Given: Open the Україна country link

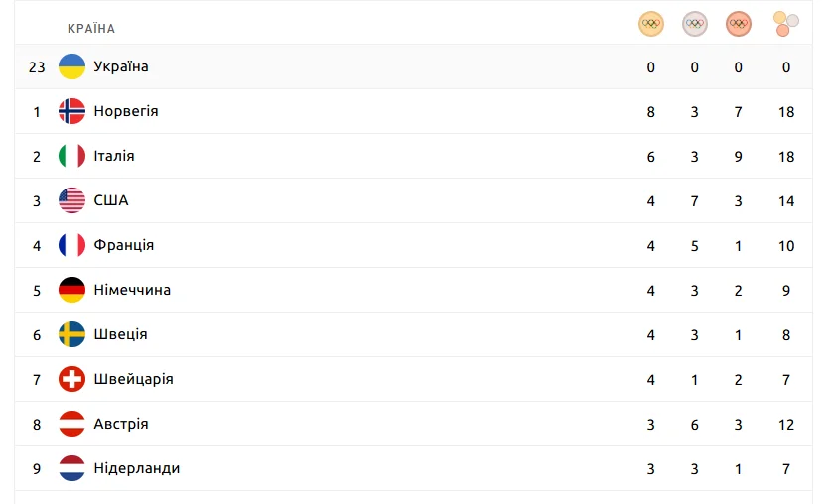Looking at the screenshot, I should coord(121,66).
